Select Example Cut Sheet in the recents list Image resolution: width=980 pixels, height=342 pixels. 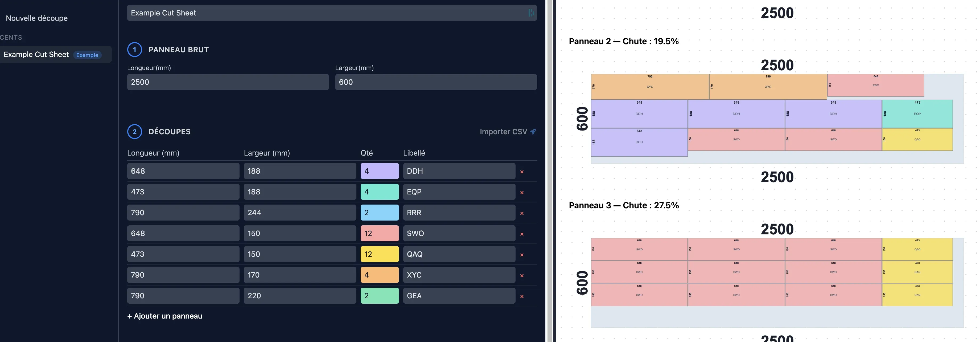(x=36, y=54)
